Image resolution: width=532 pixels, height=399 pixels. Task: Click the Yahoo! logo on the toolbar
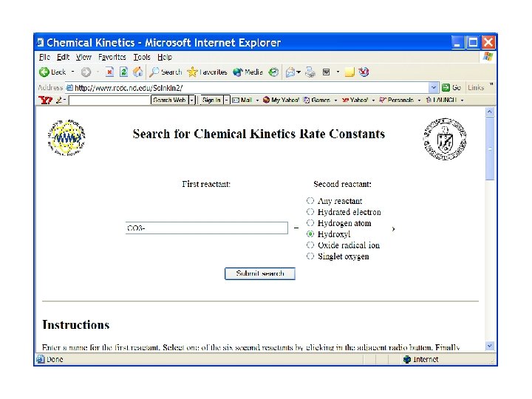point(45,100)
